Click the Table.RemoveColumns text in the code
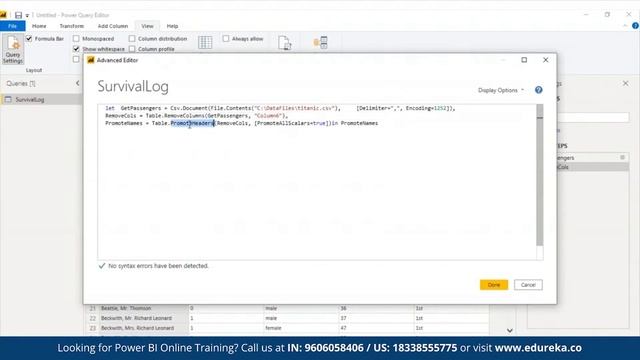The width and height of the screenshot is (640, 360). pos(176,116)
